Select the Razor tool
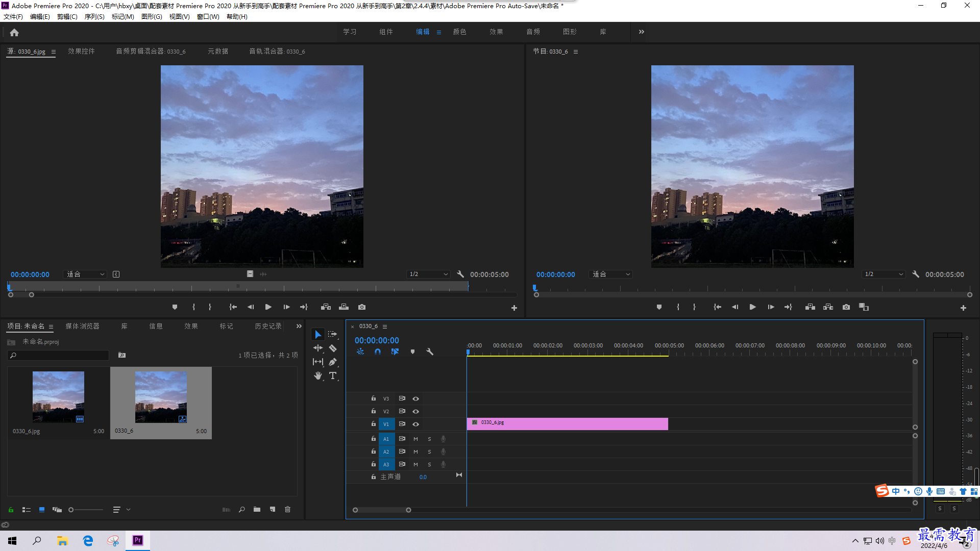This screenshot has width=980, height=551. point(333,348)
